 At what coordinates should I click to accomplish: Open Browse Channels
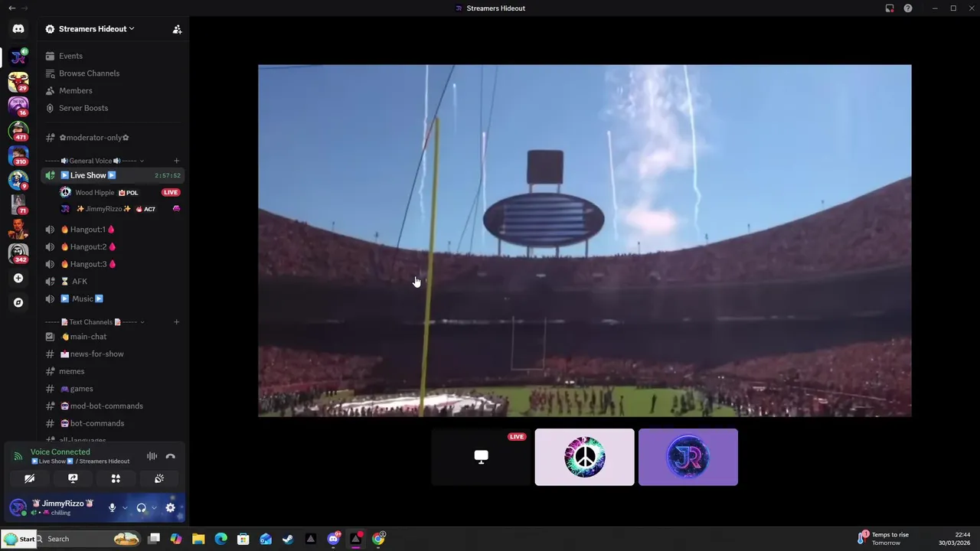pyautogui.click(x=89, y=73)
